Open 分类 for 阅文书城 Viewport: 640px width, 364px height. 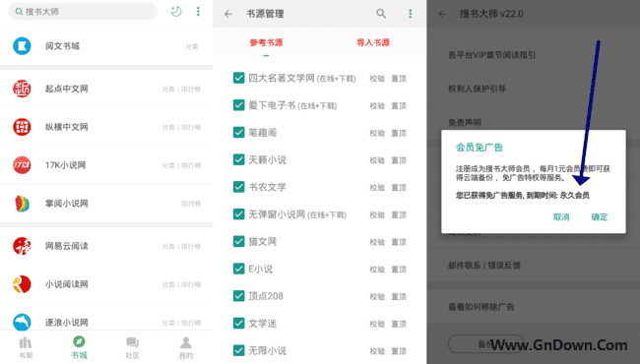click(192, 46)
